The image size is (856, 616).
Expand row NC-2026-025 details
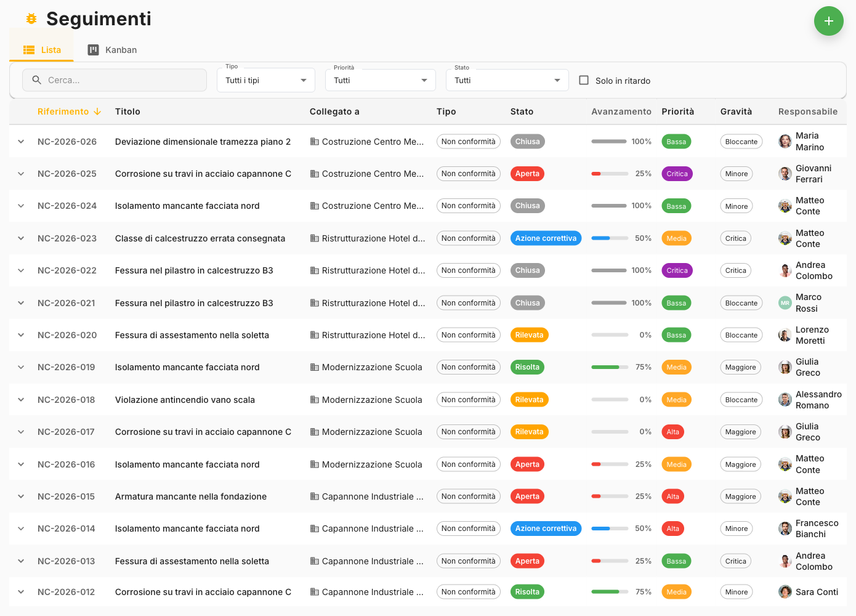tap(21, 174)
